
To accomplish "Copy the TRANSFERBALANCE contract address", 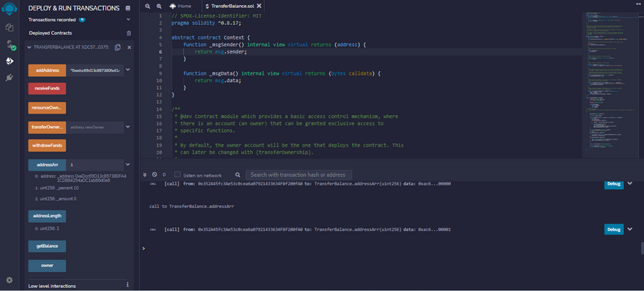I will coord(118,48).
